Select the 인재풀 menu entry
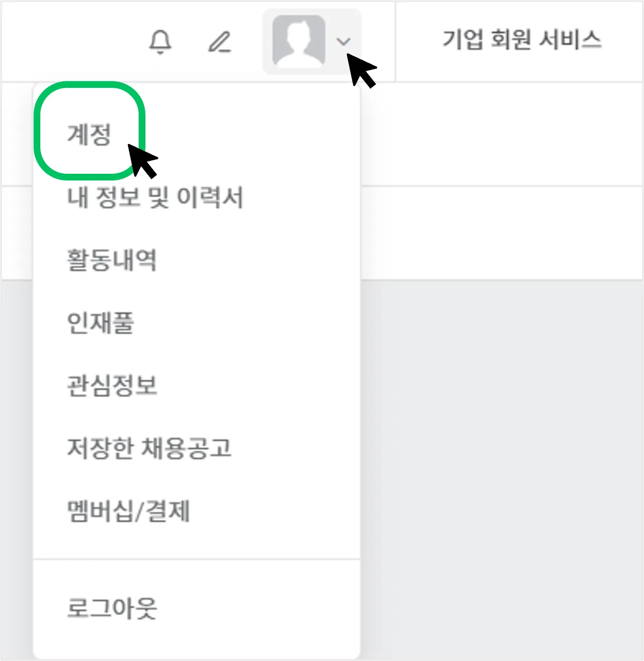The image size is (644, 661). click(100, 322)
